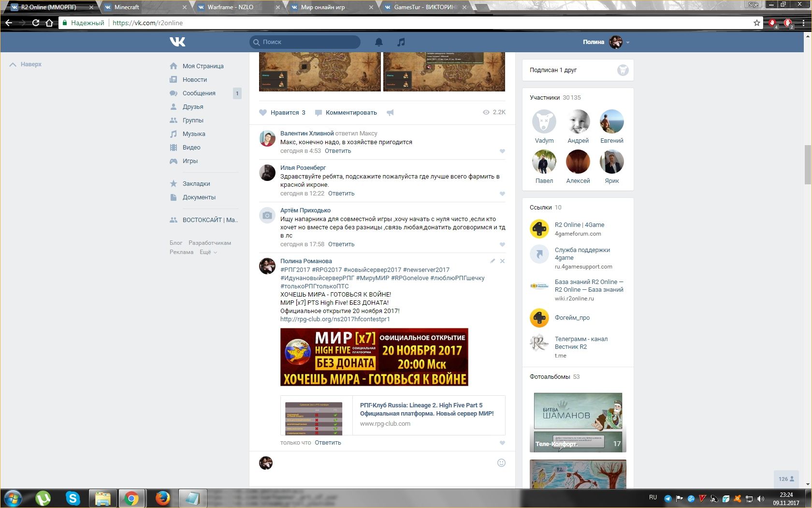Viewport: 812px width, 508px height.
Task: Open the МИР x7 banner image
Action: tap(374, 357)
